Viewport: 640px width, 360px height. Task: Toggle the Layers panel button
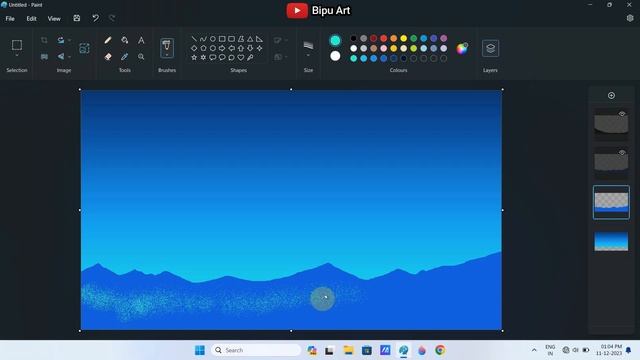490,48
